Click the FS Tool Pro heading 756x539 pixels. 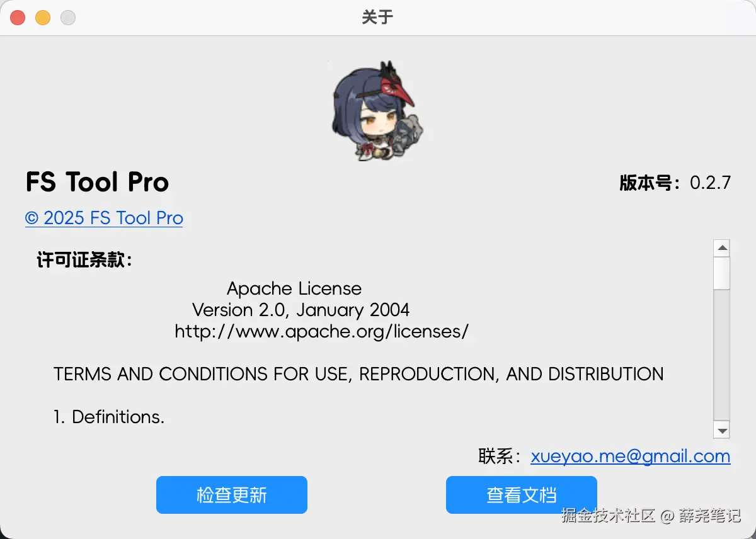point(97,182)
